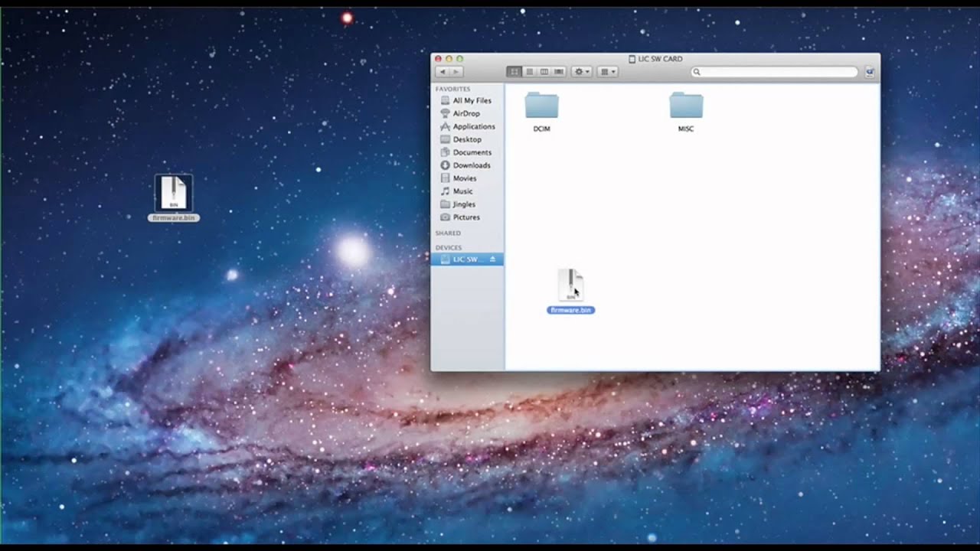This screenshot has width=980, height=551.
Task: Go forward in Finder window
Action: pos(456,72)
